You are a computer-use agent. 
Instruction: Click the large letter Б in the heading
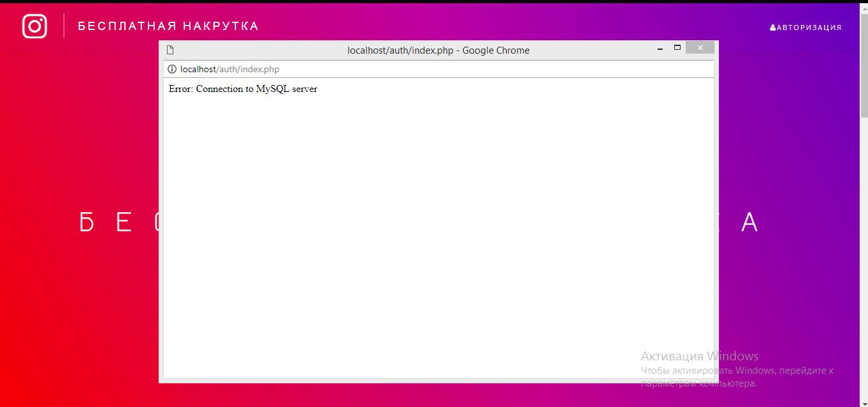(x=87, y=222)
